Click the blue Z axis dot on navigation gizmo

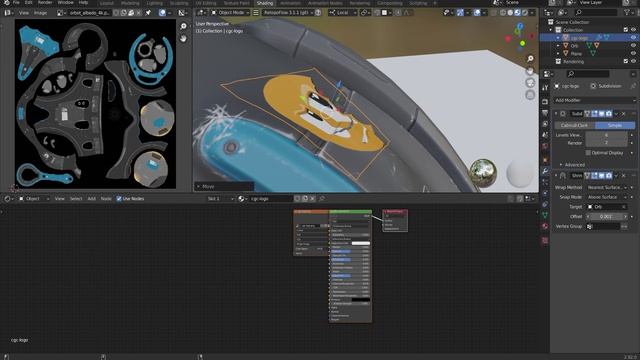(520, 26)
